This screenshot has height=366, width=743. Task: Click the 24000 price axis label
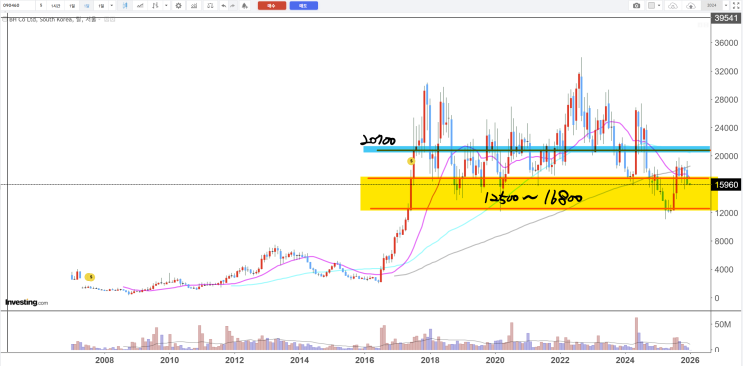click(726, 128)
